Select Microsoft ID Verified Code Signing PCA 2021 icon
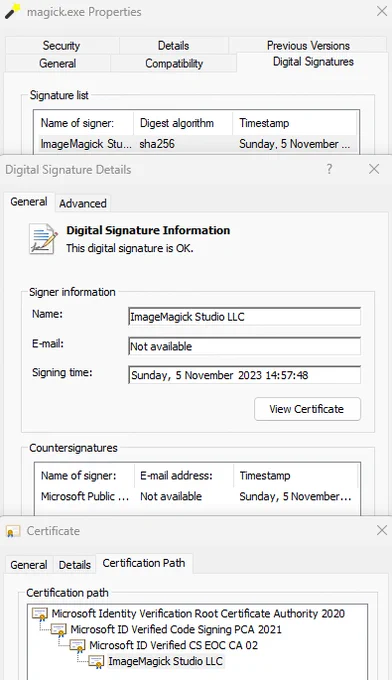Screen dimensions: 392x680 (59, 629)
